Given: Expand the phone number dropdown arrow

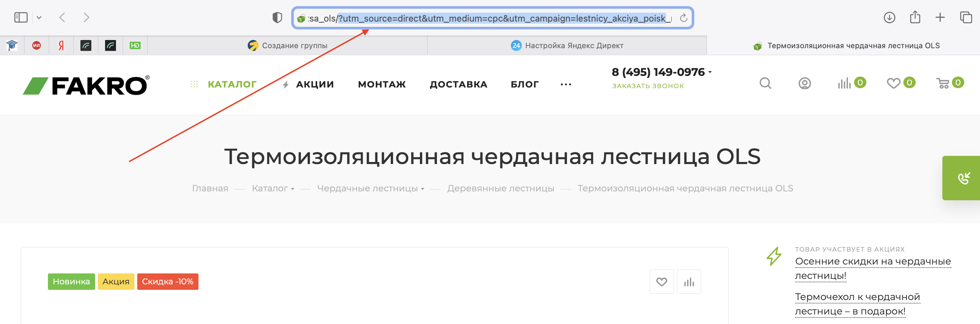Looking at the screenshot, I should pyautogui.click(x=710, y=72).
